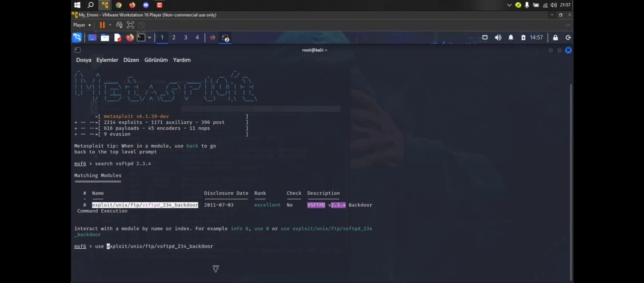
Task: Click highlighted exploit/unix/ftp/vsftpd_234_backdoor module name
Action: pos(145,205)
